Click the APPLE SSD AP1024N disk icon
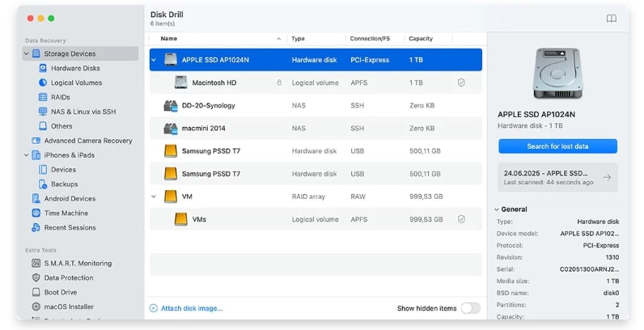Image resolution: width=644 pixels, height=330 pixels. point(171,60)
